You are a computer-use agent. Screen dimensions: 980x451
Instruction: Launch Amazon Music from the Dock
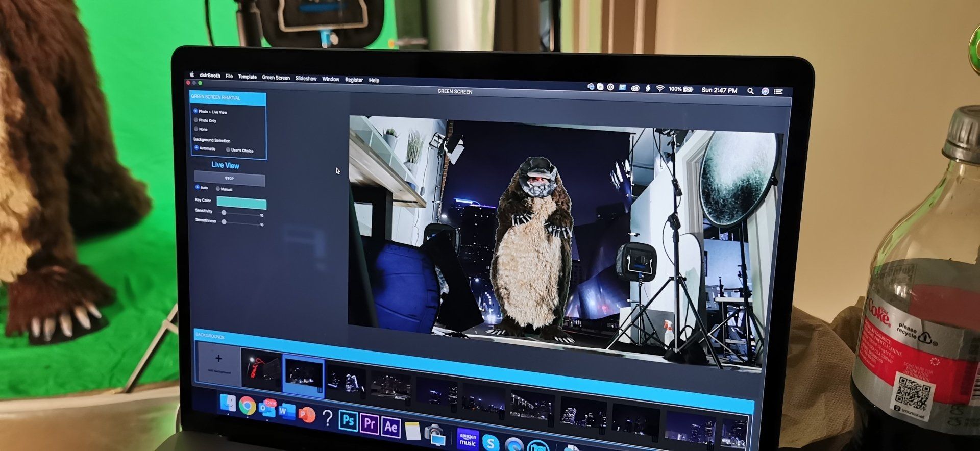pos(468,439)
